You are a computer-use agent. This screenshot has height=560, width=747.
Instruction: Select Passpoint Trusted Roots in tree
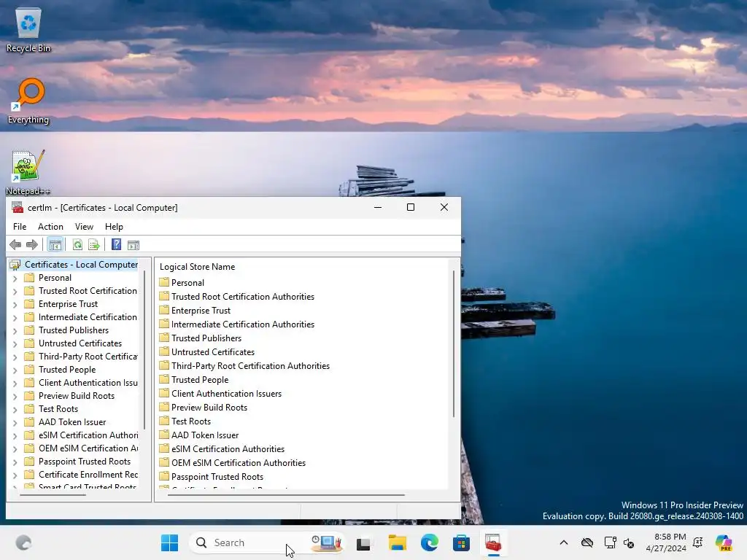pos(85,462)
